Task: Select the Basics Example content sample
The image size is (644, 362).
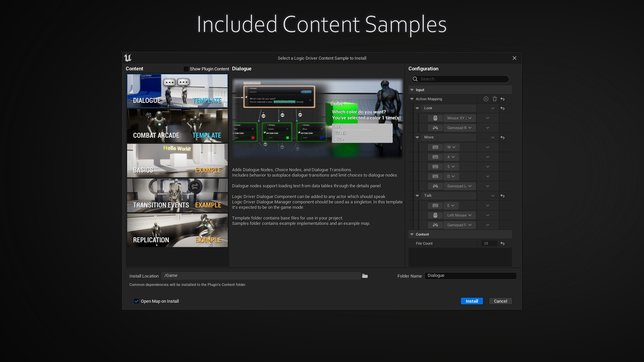Action: [x=177, y=161]
